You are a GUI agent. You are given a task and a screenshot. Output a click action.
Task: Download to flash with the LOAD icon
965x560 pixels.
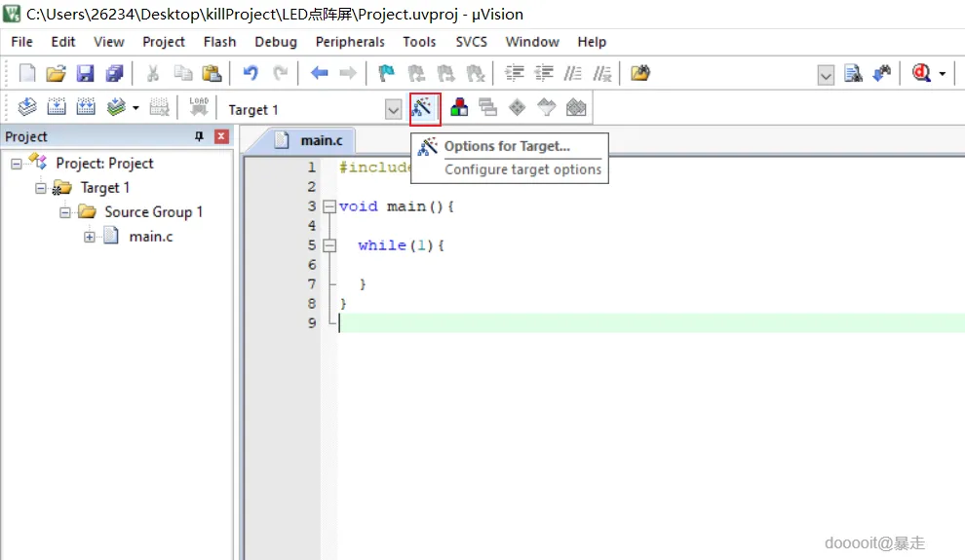(199, 107)
